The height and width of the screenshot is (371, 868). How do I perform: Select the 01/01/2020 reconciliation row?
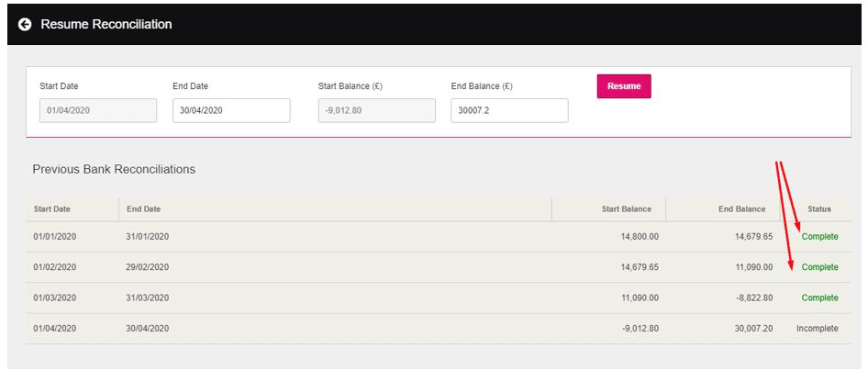tap(55, 237)
